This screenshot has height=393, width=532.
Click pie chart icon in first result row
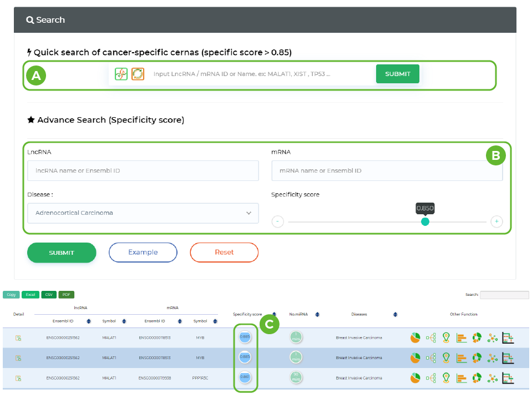[x=415, y=337]
